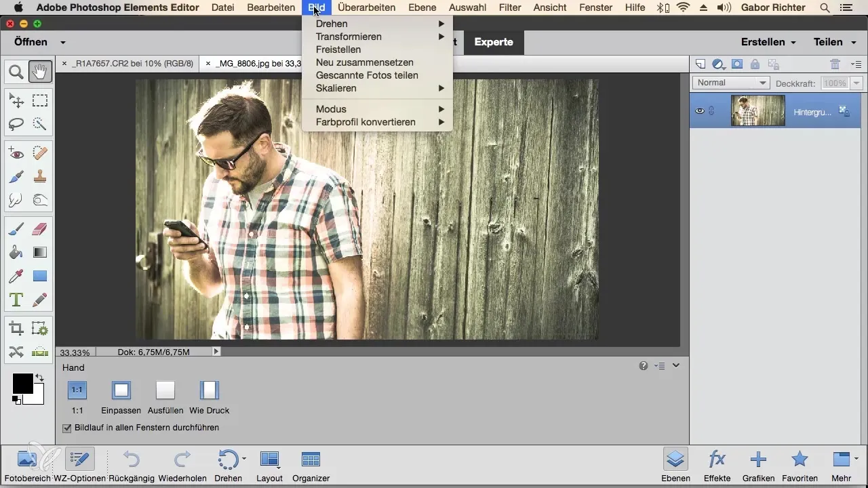Open the Filter menu in menu bar
Image resolution: width=868 pixels, height=488 pixels.
coord(509,7)
